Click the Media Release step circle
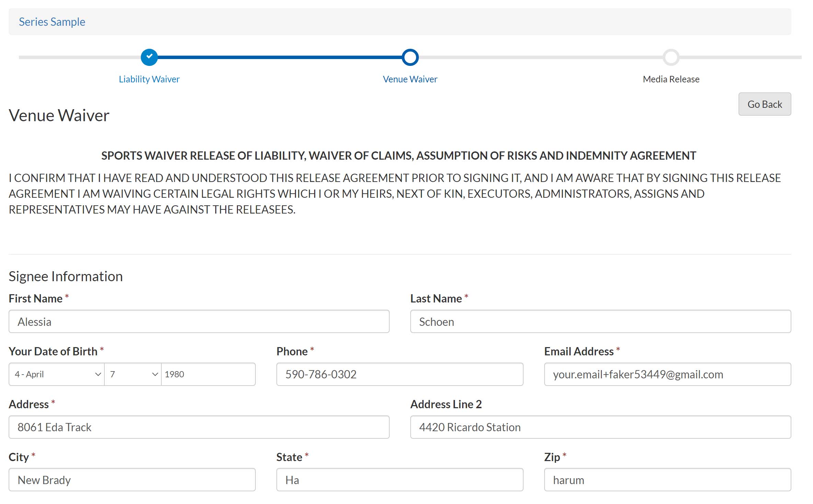The height and width of the screenshot is (504, 813). (671, 57)
